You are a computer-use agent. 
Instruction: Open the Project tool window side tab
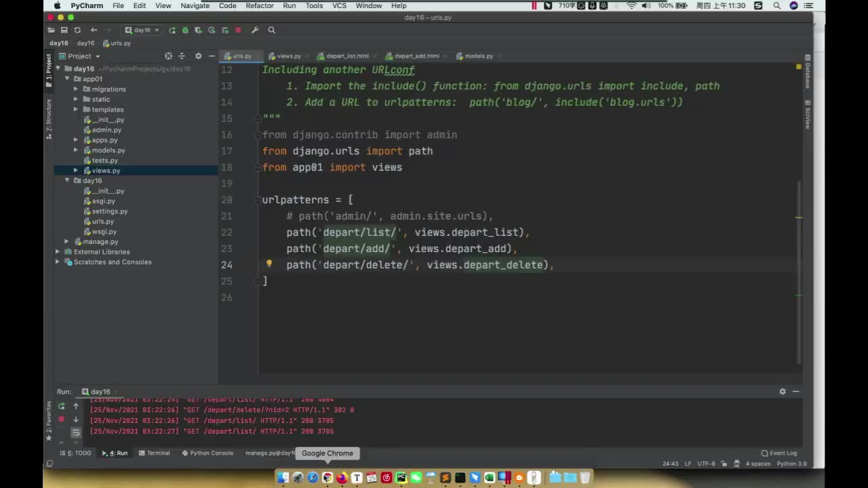pyautogui.click(x=49, y=70)
